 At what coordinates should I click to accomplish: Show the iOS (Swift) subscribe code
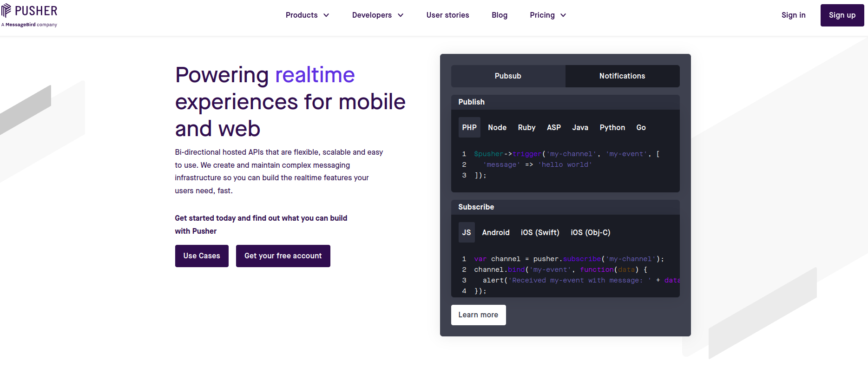(x=540, y=233)
